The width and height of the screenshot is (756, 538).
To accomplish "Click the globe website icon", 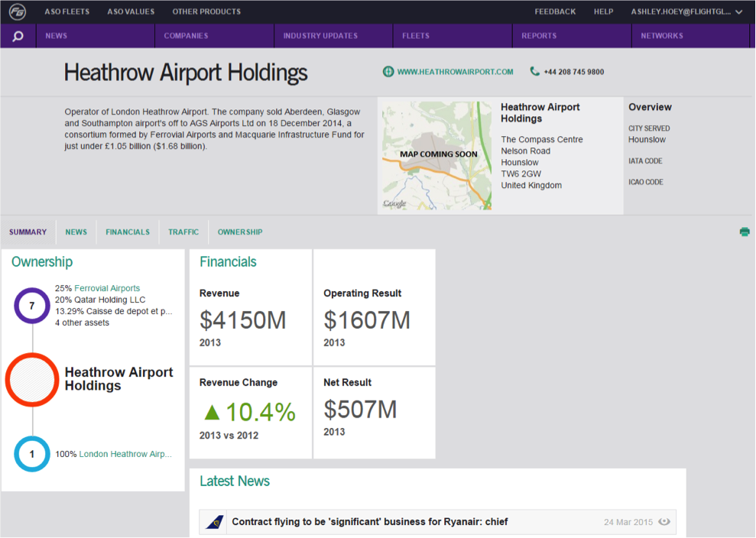I will click(x=388, y=72).
